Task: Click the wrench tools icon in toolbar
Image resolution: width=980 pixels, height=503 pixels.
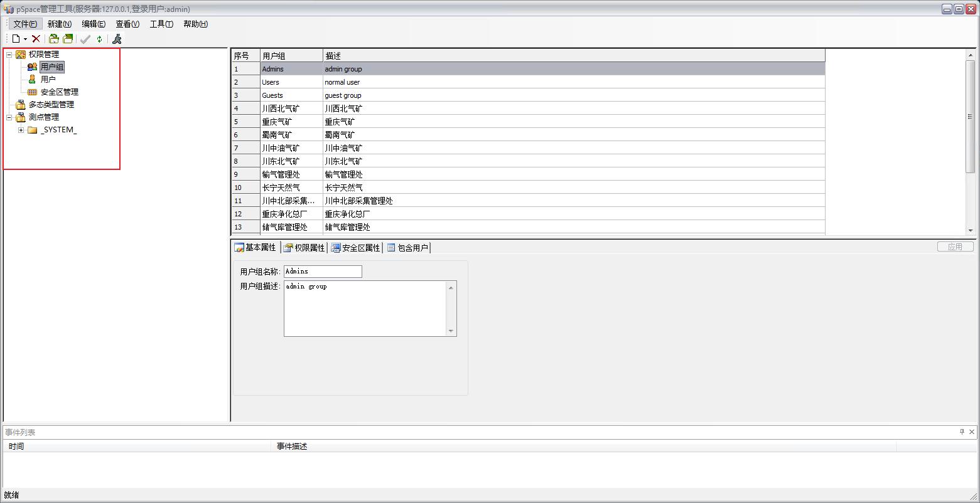Action: pos(117,39)
